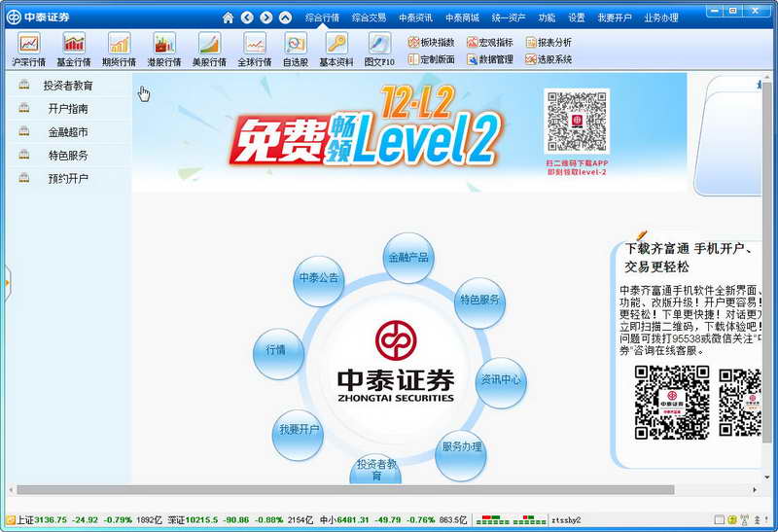Click 报表分析 toolbar item
Viewport: 778px width, 532px height.
pos(548,42)
